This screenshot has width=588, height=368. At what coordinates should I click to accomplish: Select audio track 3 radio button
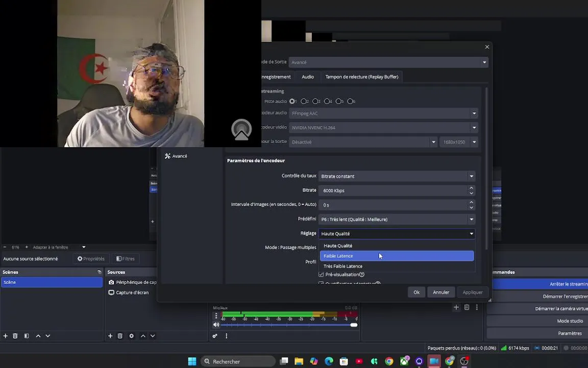pos(315,101)
